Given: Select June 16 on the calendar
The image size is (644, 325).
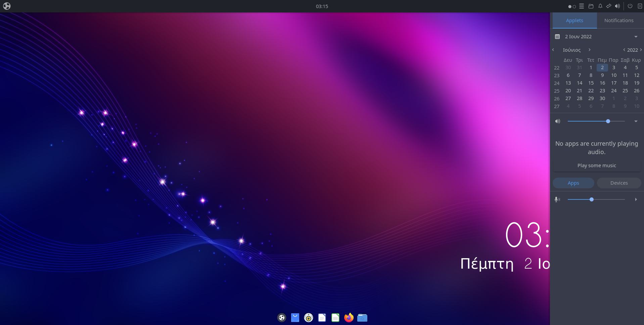Looking at the screenshot, I should click(x=602, y=83).
